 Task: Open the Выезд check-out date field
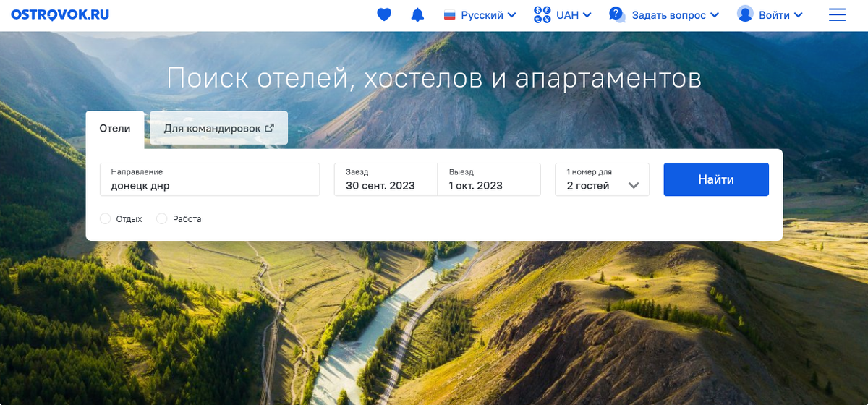[x=489, y=179]
